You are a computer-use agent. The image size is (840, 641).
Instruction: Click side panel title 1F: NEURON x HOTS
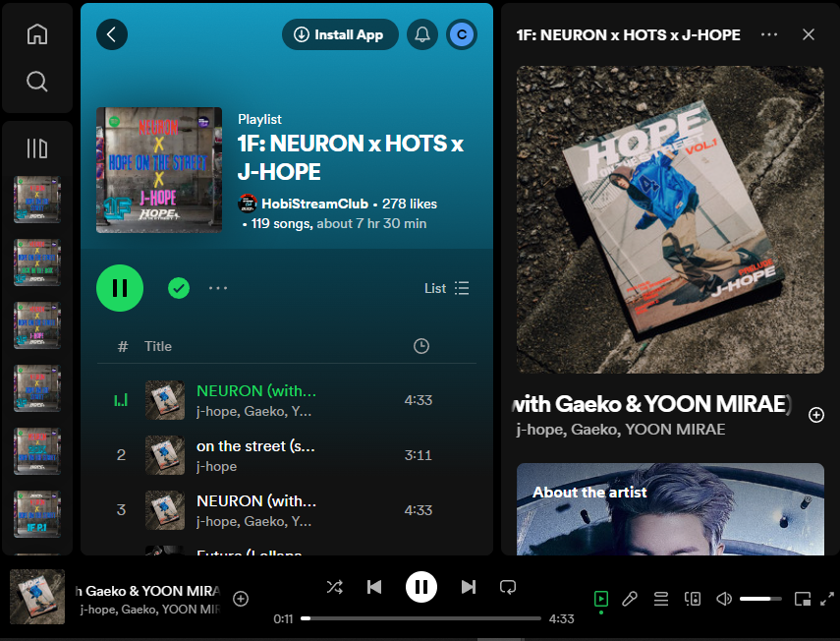(629, 34)
